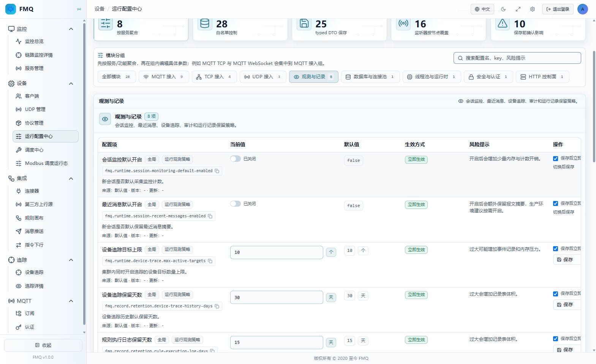Open the 中文 language selector
596x364 pixels.
tap(482, 9)
